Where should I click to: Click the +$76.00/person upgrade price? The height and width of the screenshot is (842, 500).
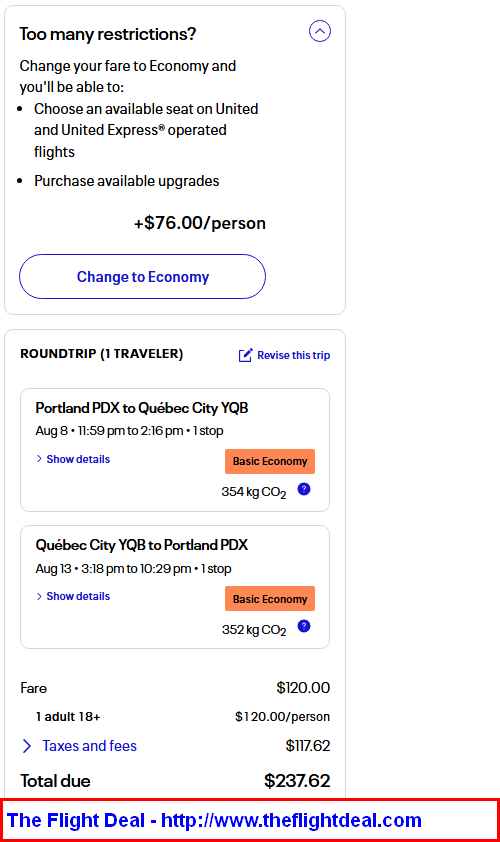pos(200,223)
